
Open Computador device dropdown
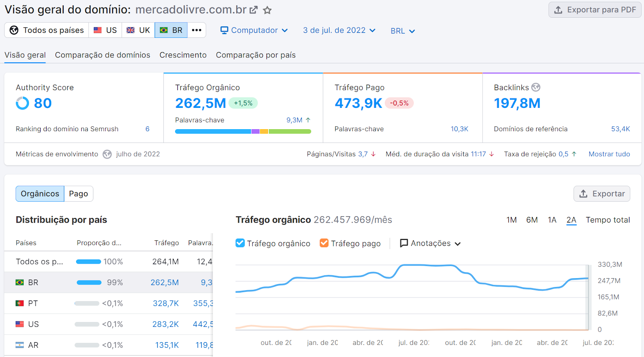254,30
